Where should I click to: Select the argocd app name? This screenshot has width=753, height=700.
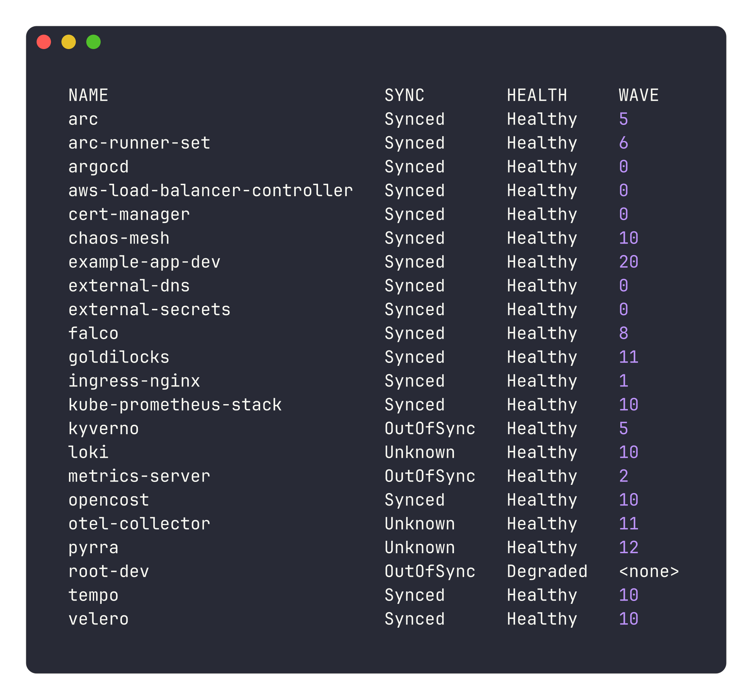[99, 167]
